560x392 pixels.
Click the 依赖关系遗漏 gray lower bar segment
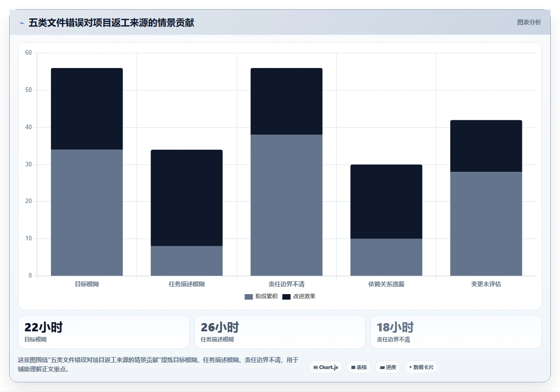(386, 257)
